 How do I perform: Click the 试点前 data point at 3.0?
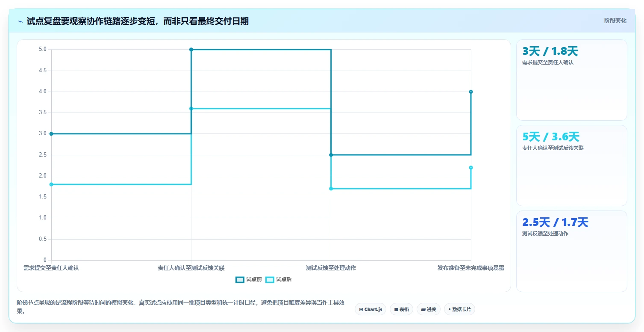(51, 134)
